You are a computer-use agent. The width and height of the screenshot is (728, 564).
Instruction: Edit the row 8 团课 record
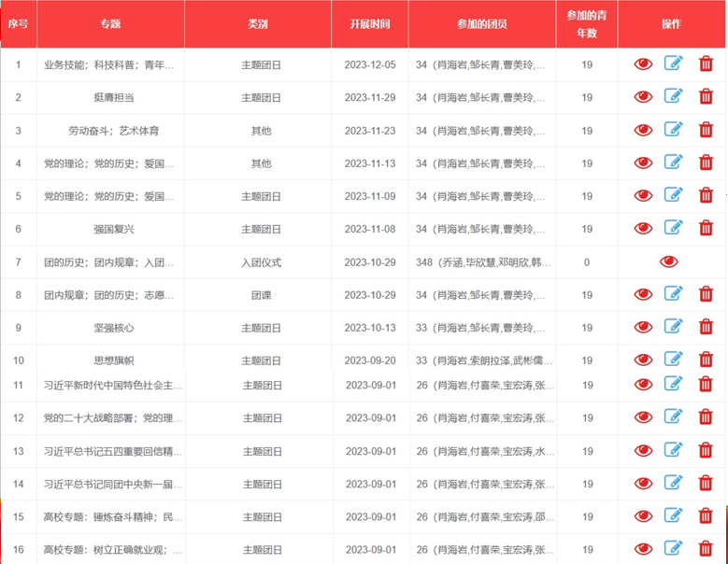674,294
